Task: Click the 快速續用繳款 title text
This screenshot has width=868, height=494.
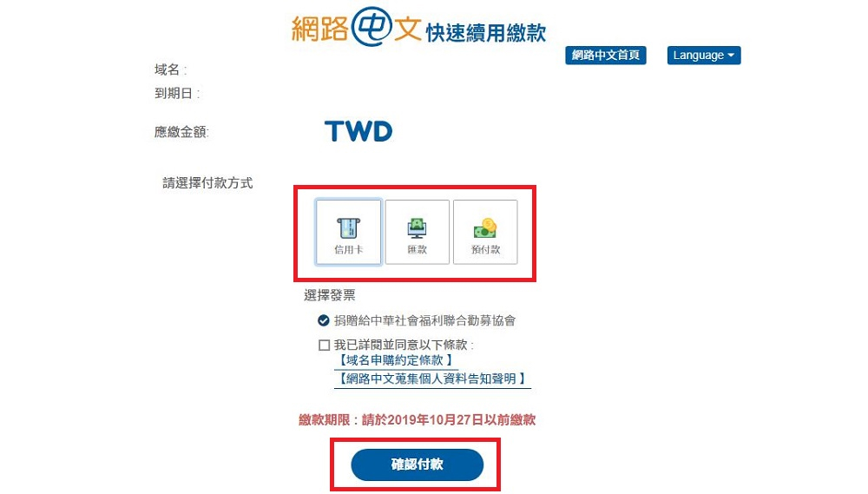Action: [x=486, y=33]
